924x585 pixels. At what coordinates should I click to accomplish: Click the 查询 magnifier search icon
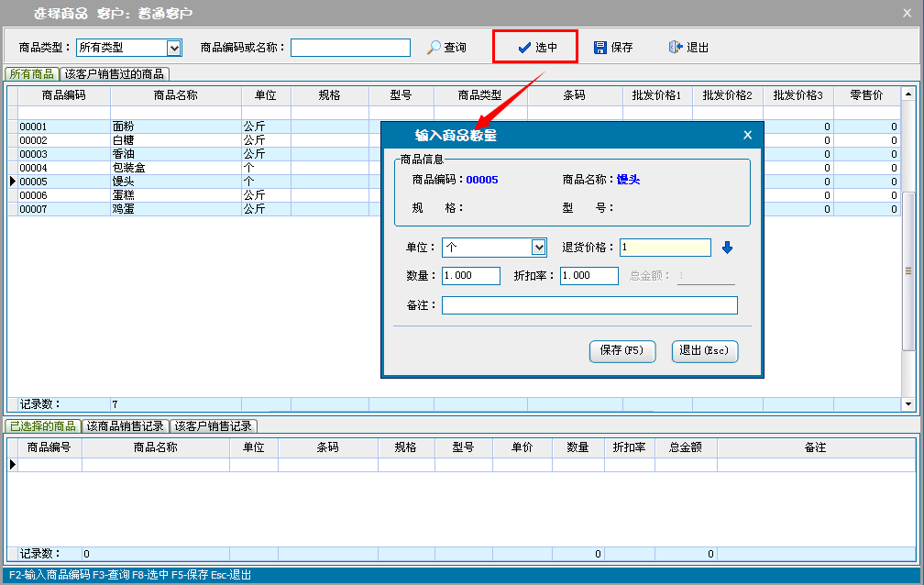pos(434,48)
